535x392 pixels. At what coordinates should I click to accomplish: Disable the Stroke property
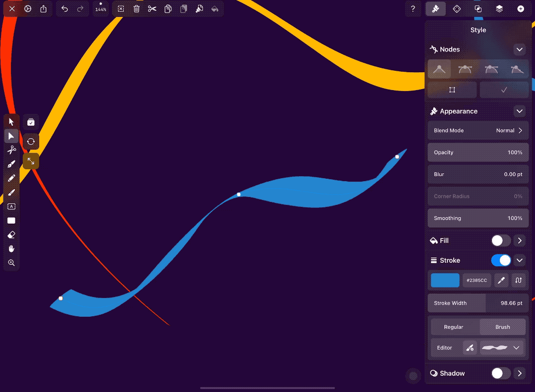pyautogui.click(x=501, y=260)
